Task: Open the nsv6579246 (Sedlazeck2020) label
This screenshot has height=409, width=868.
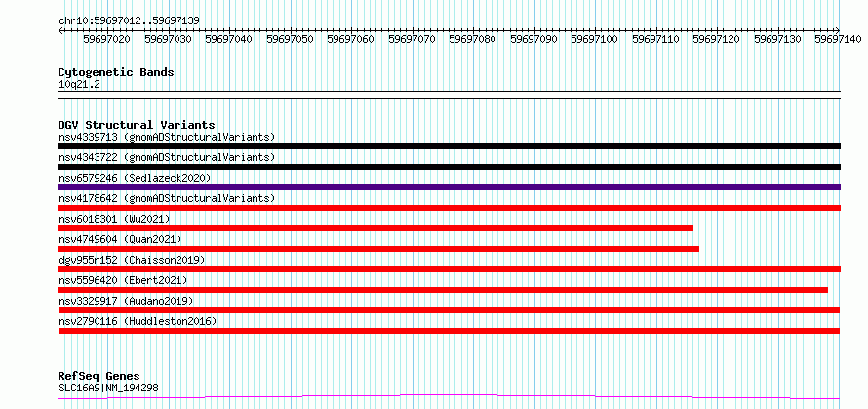Action: [135, 178]
